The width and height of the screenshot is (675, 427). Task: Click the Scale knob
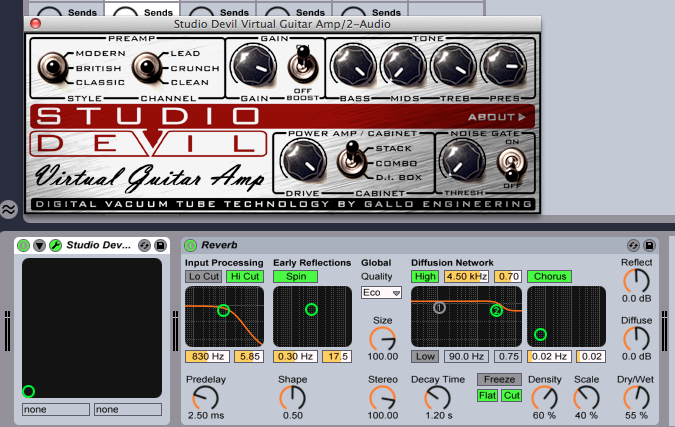click(x=586, y=398)
